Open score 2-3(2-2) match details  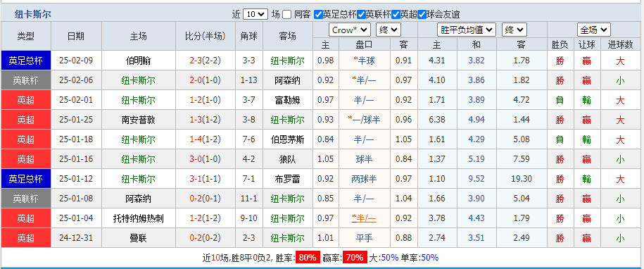pyautogui.click(x=206, y=61)
